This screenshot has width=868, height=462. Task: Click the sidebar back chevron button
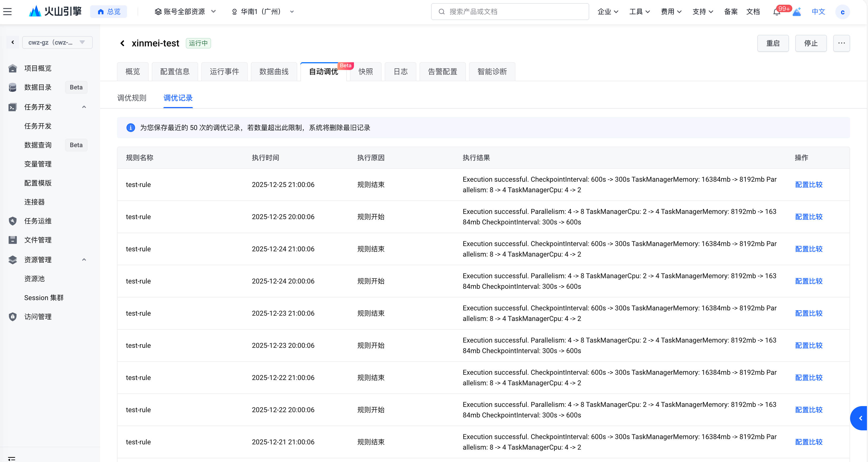click(13, 42)
